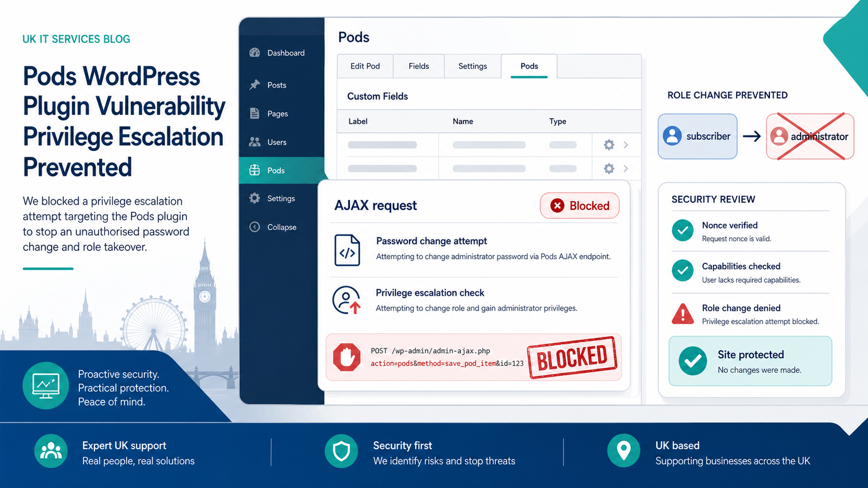Click the ROLE CHANGE PREVENTED heading
This screenshot has width=868, height=488.
tap(727, 95)
